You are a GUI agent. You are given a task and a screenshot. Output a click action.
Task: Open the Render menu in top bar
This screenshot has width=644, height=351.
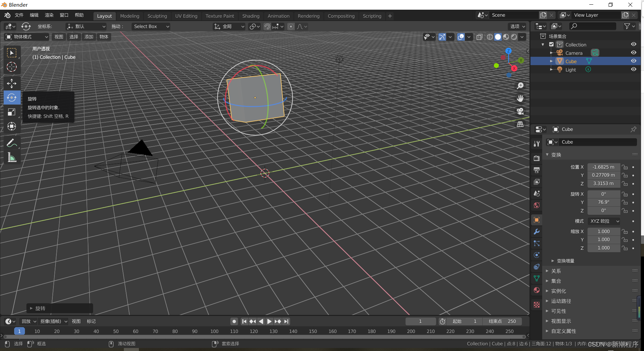[x=49, y=15]
